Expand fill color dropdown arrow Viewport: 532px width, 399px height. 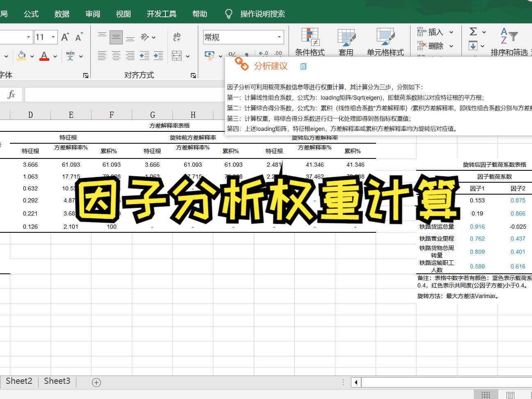click(x=32, y=56)
